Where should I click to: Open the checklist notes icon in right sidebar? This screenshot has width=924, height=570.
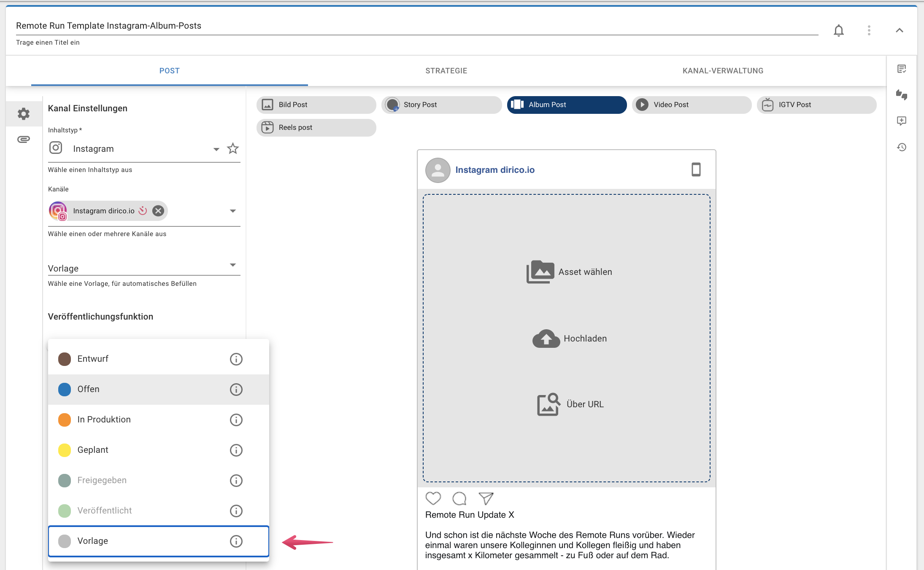pyautogui.click(x=902, y=69)
